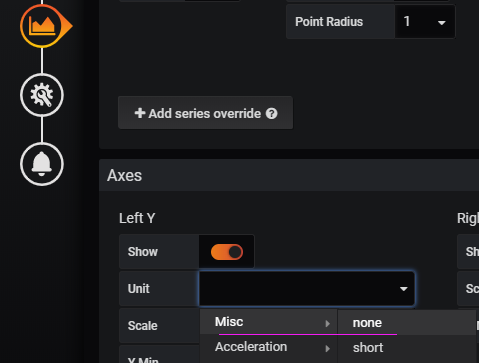Expand the Misc submenu arrow

(328, 323)
